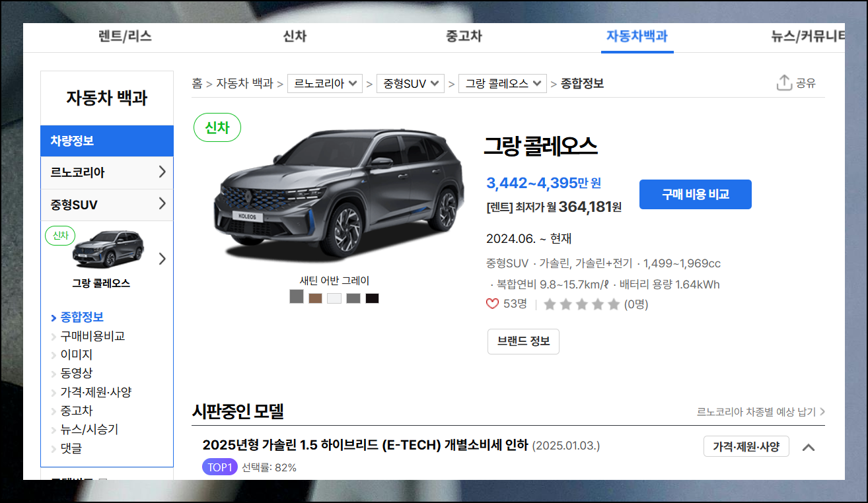Viewport: 868px width, 503px height.
Task: Select 댓글 in the sidebar list
Action: pyautogui.click(x=71, y=448)
